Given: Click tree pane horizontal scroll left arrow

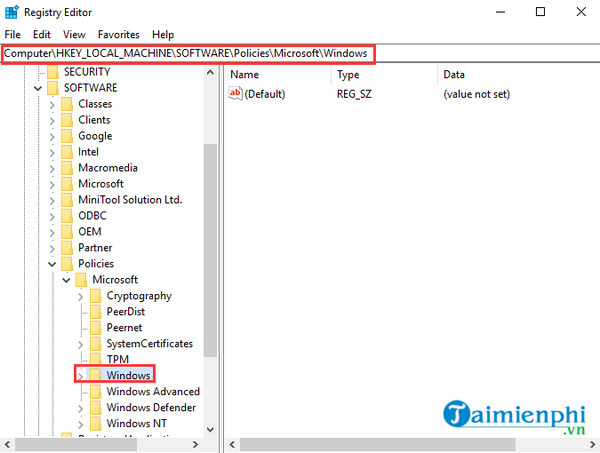Looking at the screenshot, I should [8, 445].
